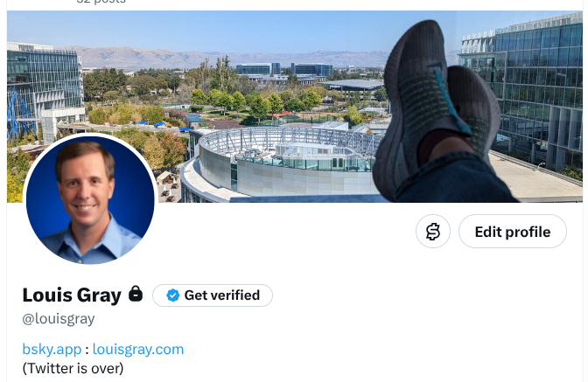
Task: Click the blue shirt in avatar picture
Action: pos(90,243)
